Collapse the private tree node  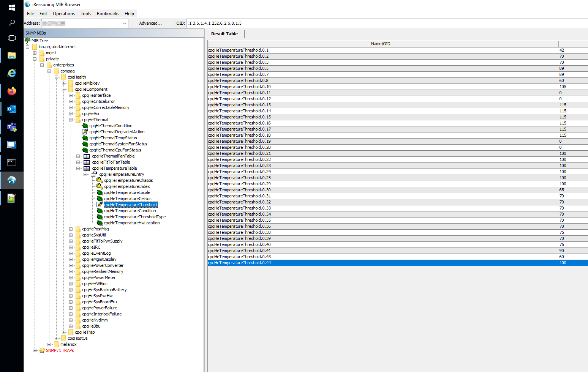[35, 59]
